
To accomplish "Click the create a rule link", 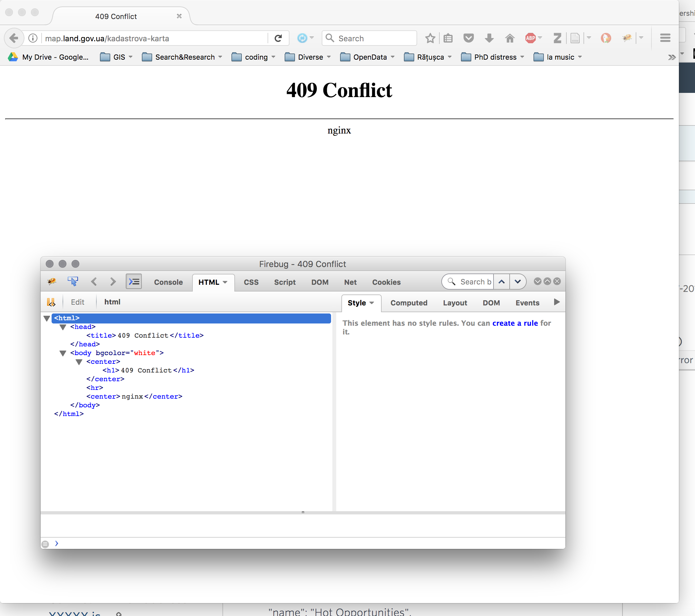I will pyautogui.click(x=515, y=323).
